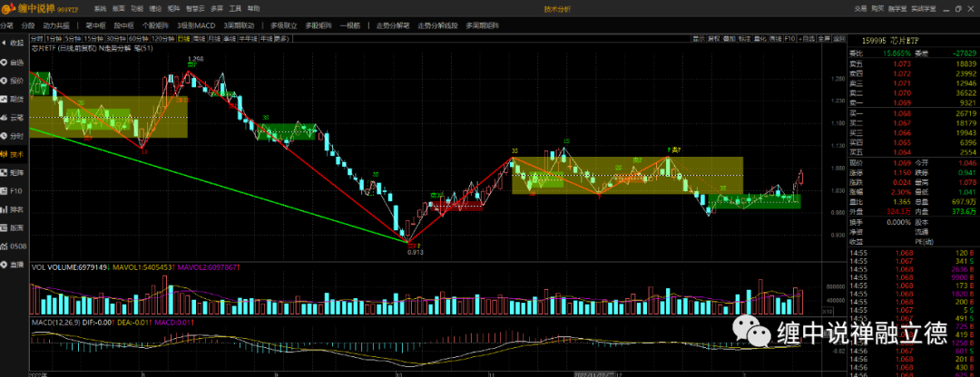This screenshot has height=377, width=980.
Task: Switch to the 月线 period tab
Action: 215,39
